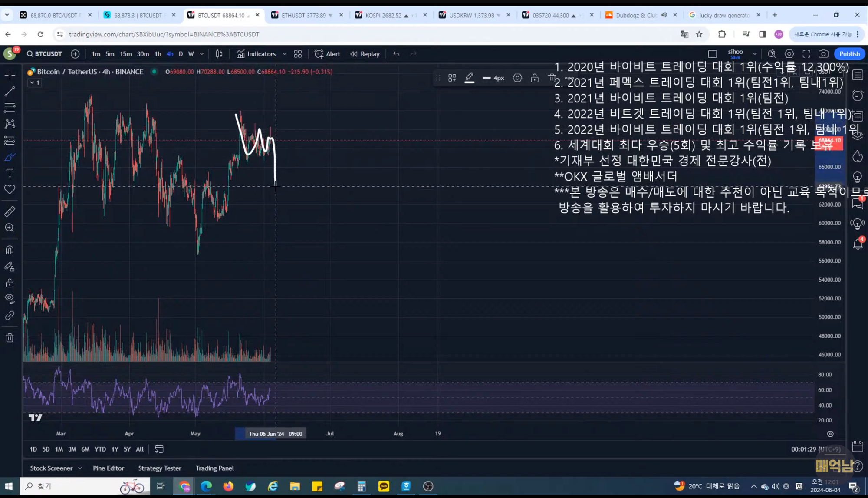Click the BTCUSDT symbol search field
Image resolution: width=868 pixels, height=498 pixels.
pyautogui.click(x=44, y=54)
